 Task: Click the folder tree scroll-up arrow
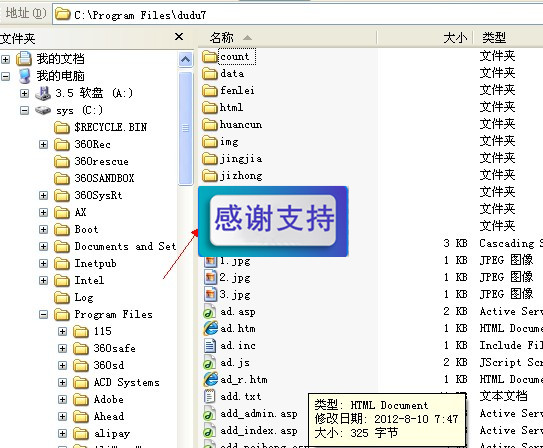pyautogui.click(x=186, y=60)
